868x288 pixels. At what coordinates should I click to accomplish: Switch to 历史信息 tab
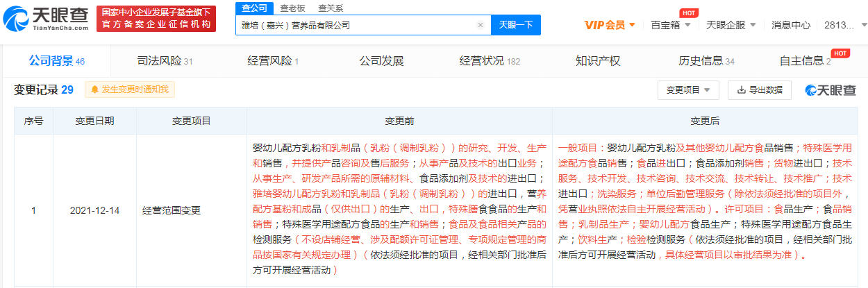click(x=706, y=61)
